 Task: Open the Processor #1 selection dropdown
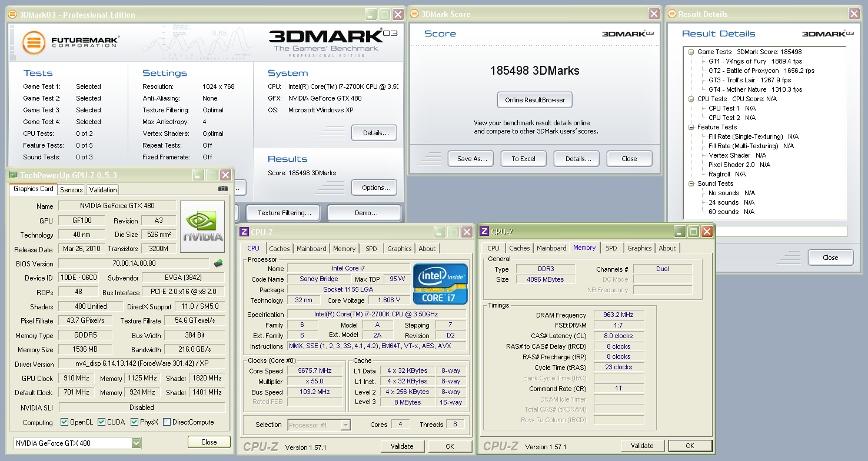345,425
